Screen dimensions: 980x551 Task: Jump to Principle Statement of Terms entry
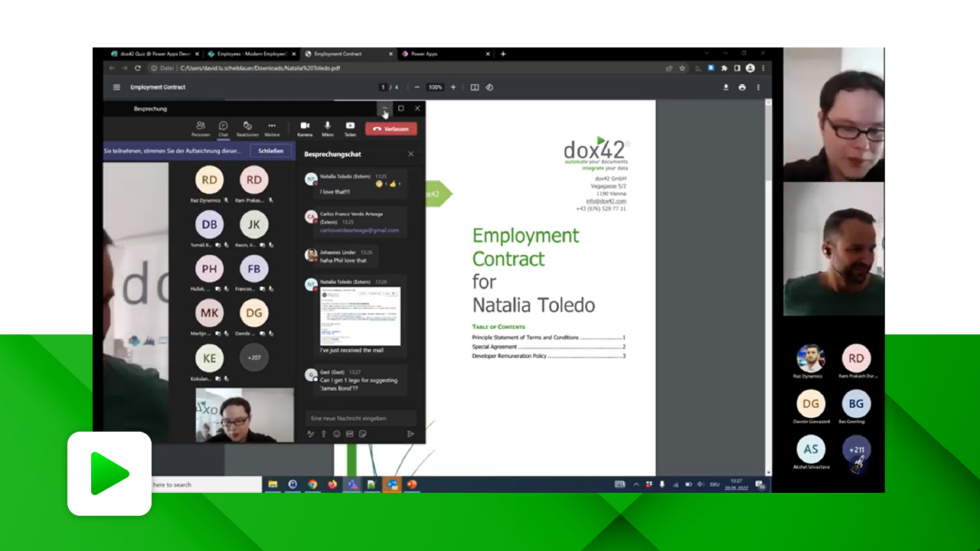[549, 337]
